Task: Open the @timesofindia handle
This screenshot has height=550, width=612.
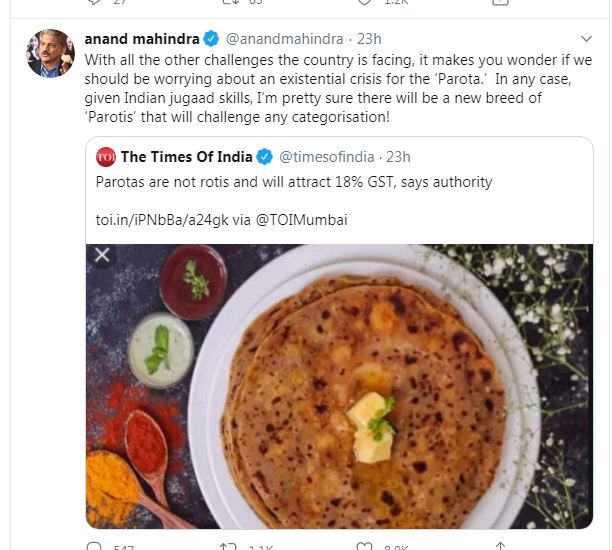Action: pos(327,157)
